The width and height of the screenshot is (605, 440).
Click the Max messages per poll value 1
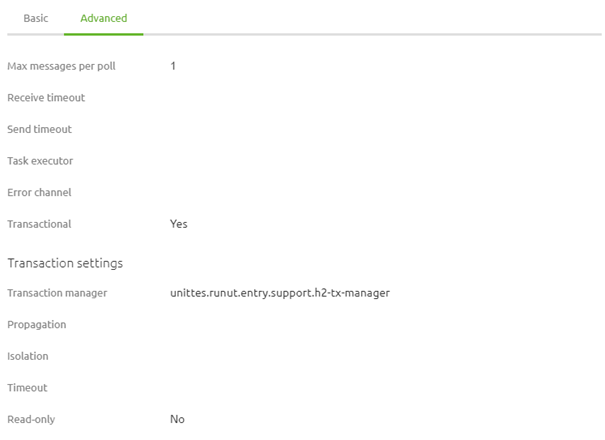coord(173,66)
